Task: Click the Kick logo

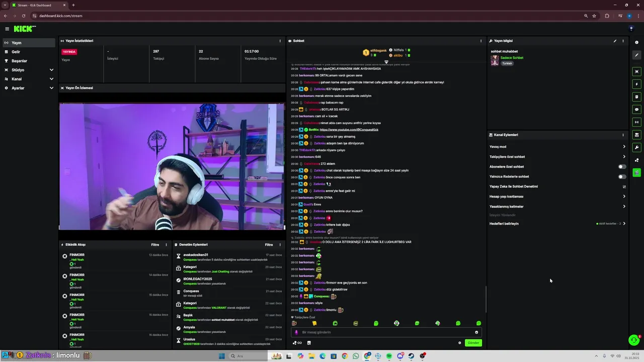Action: (x=24, y=29)
